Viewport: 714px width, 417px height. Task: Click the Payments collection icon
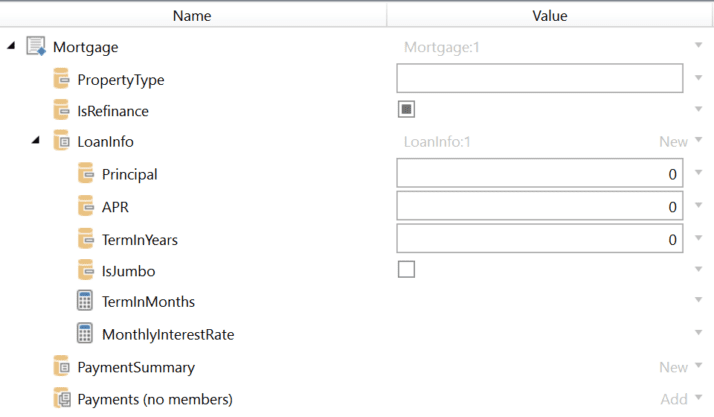pyautogui.click(x=62, y=398)
